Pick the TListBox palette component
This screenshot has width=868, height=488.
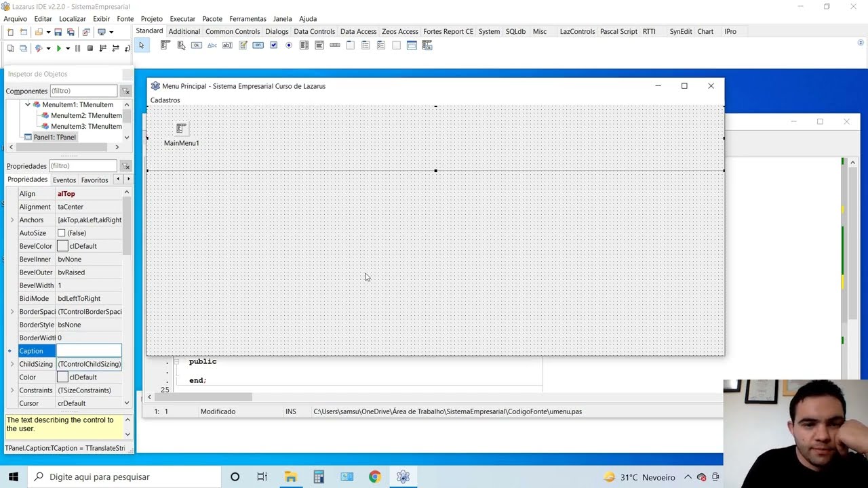pyautogui.click(x=304, y=45)
